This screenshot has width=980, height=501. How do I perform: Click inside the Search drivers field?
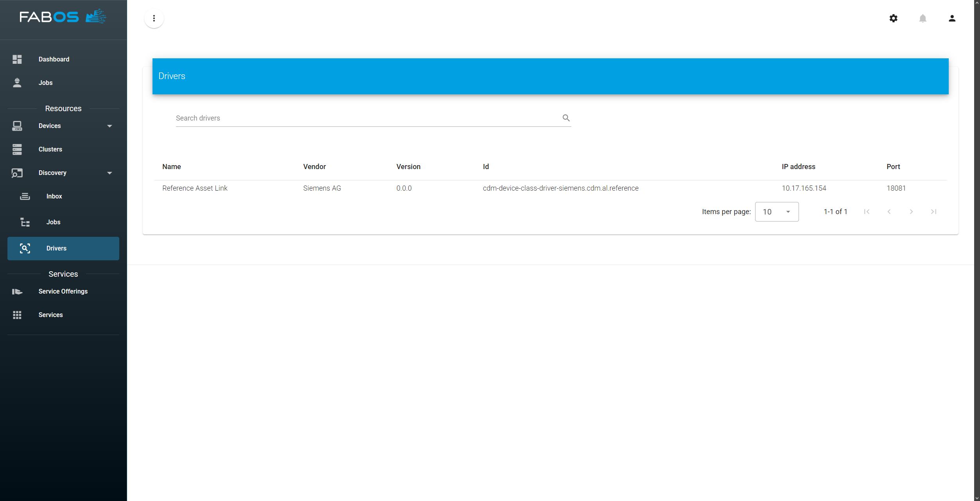point(352,118)
